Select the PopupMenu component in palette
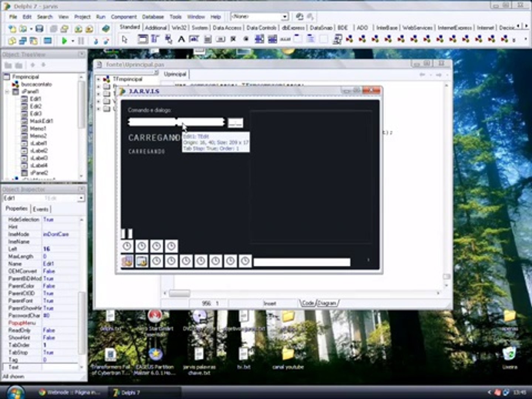The width and height of the screenshot is (532, 399). tap(168, 39)
